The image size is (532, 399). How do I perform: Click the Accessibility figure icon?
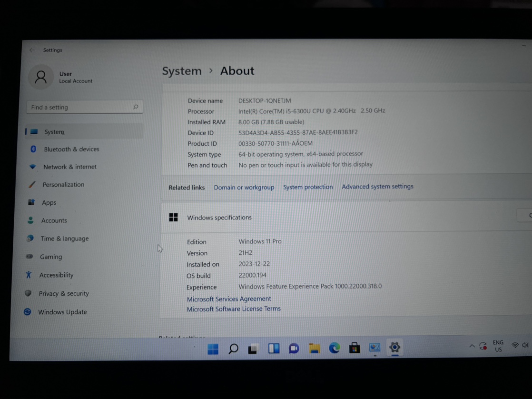point(29,275)
